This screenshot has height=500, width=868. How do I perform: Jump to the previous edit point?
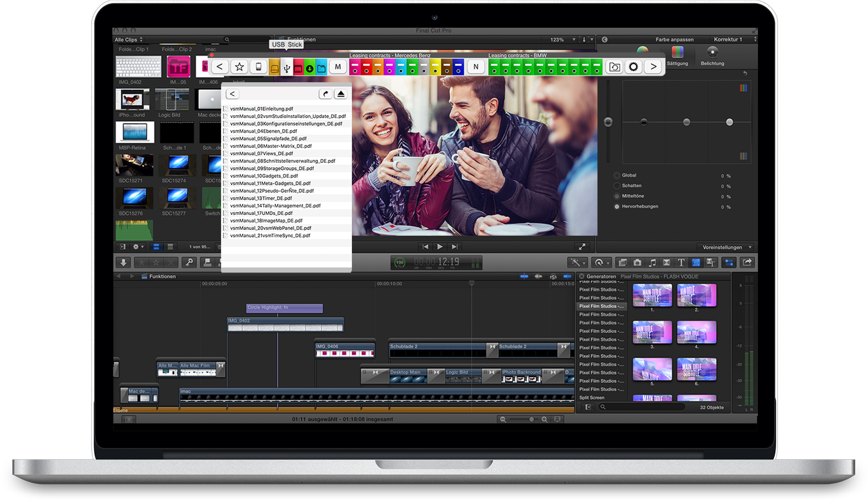click(425, 247)
